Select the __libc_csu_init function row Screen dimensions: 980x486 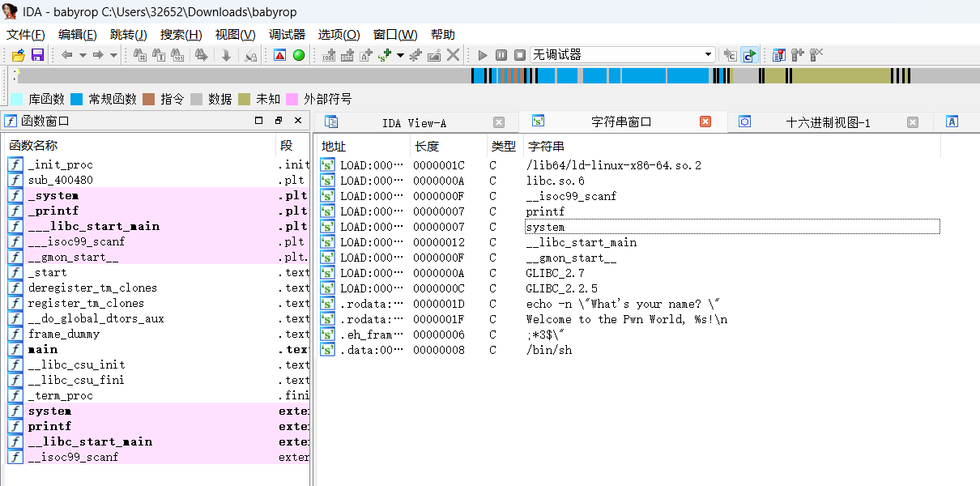click(158, 364)
